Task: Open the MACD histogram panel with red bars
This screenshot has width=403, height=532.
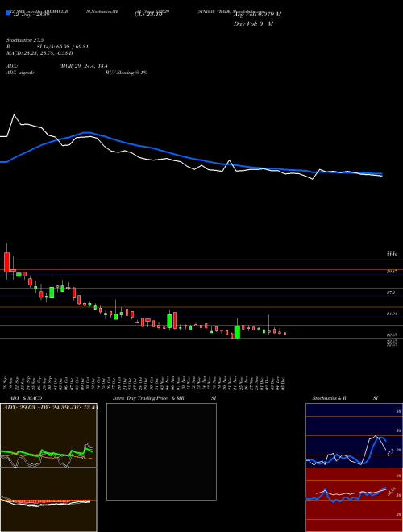Action: (x=48, y=500)
